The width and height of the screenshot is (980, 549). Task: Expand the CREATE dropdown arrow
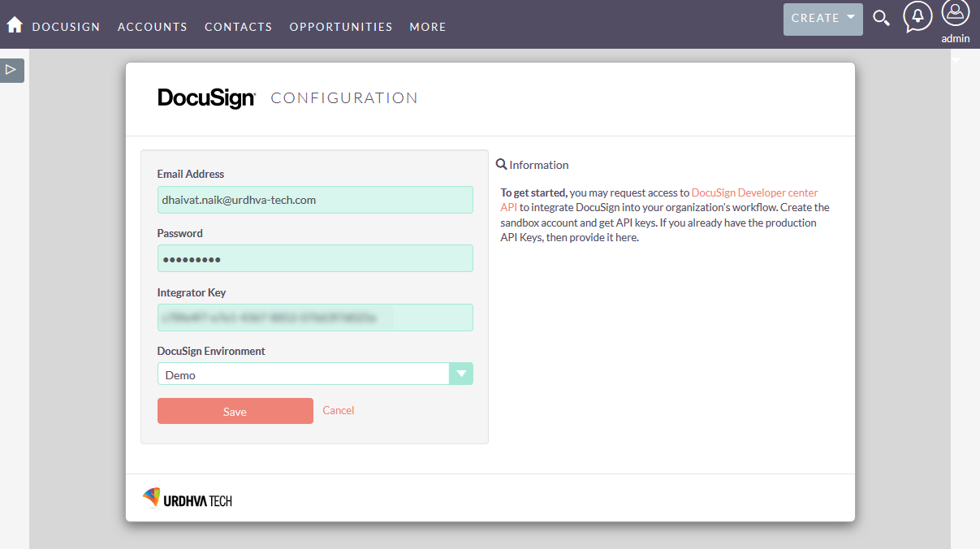850,17
